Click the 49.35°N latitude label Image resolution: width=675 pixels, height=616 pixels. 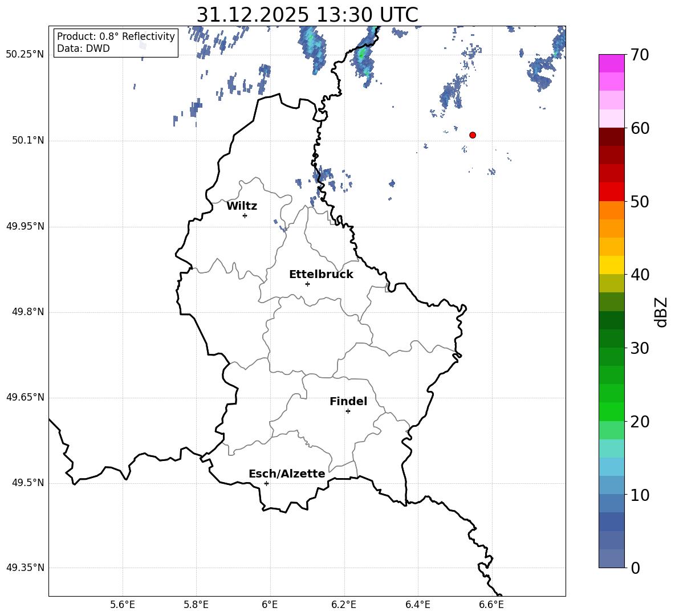[25, 568]
